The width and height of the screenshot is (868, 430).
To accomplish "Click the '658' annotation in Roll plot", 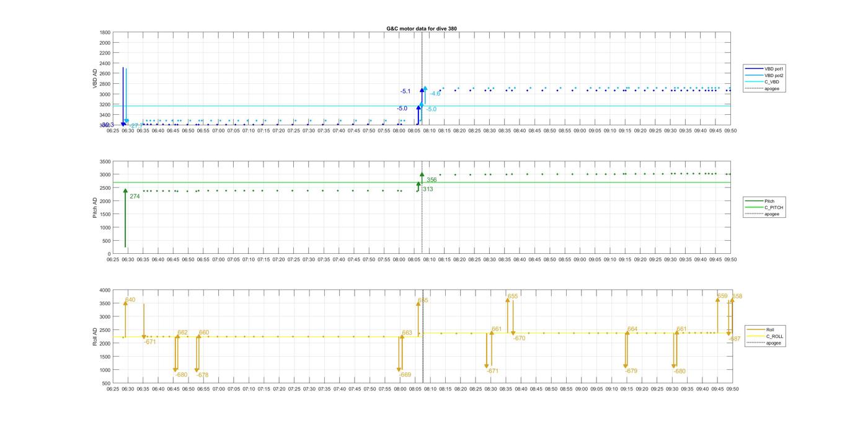I will pos(737,297).
